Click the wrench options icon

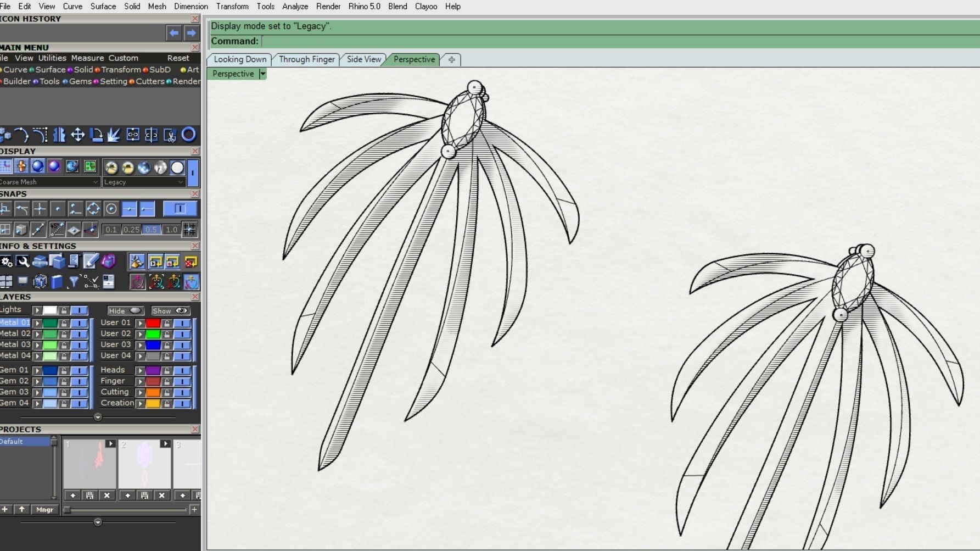[x=23, y=261]
